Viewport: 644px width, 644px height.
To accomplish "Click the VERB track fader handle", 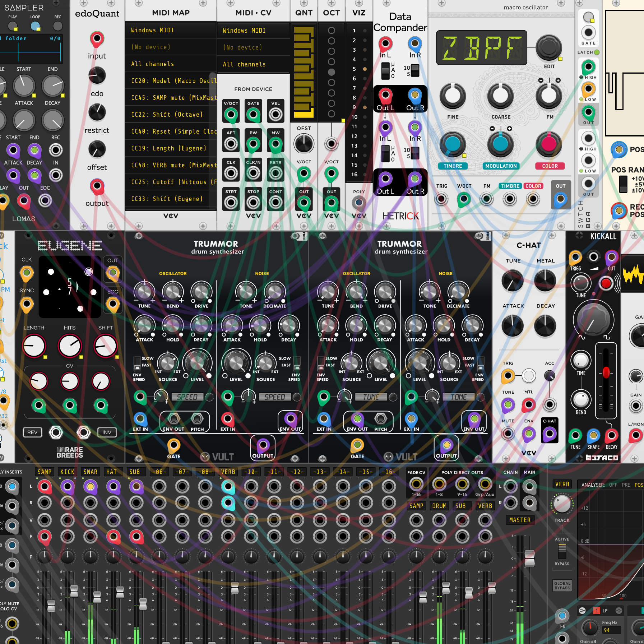I will click(235, 588).
